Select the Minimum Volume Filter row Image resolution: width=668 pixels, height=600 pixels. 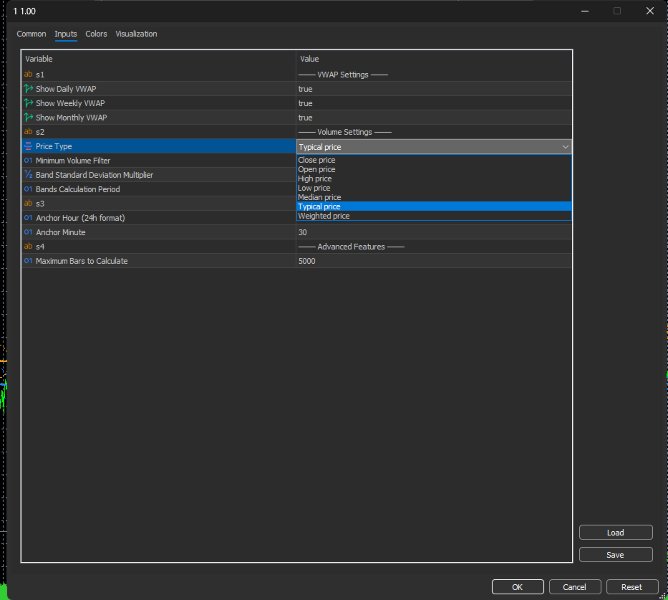tap(158, 161)
